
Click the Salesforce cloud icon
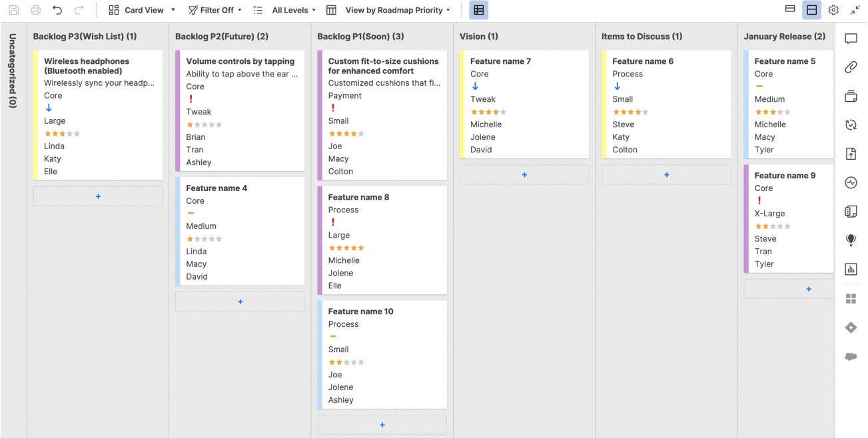pos(851,356)
